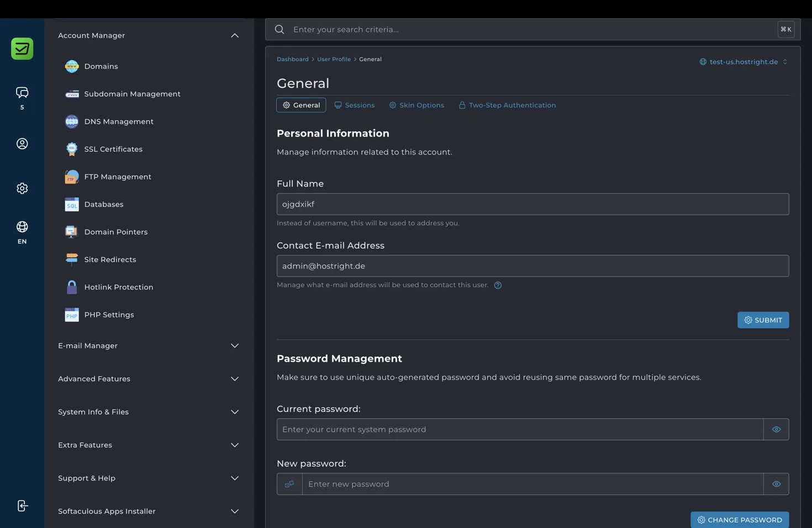Click the Subdomain Management icon
812x528 pixels.
[72, 94]
